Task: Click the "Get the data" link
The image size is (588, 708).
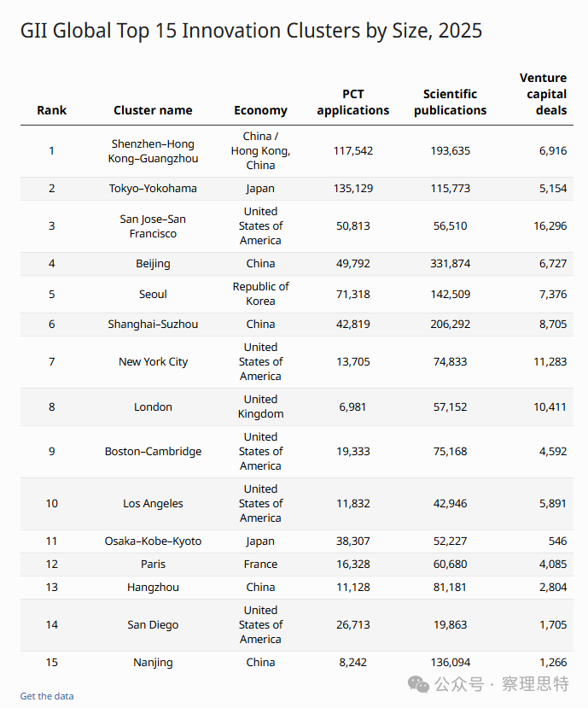Action: 47,696
